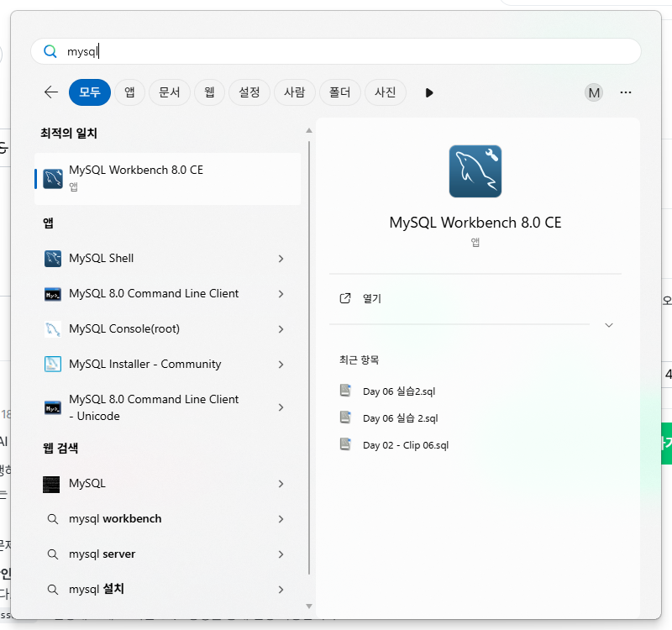Click MySQL Console(root) icon

click(53, 329)
